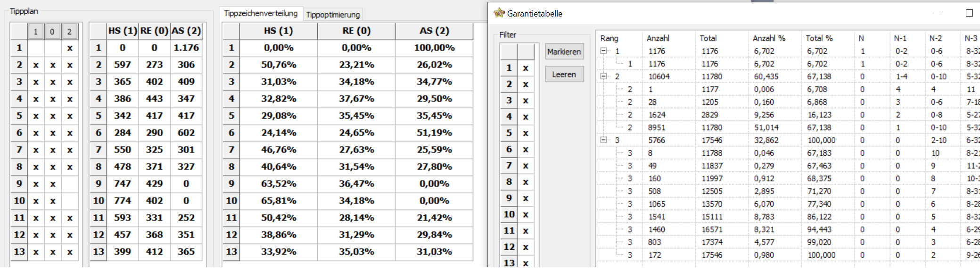The image size is (980, 270).
Task: Click the Markieren button
Action: coord(564,52)
